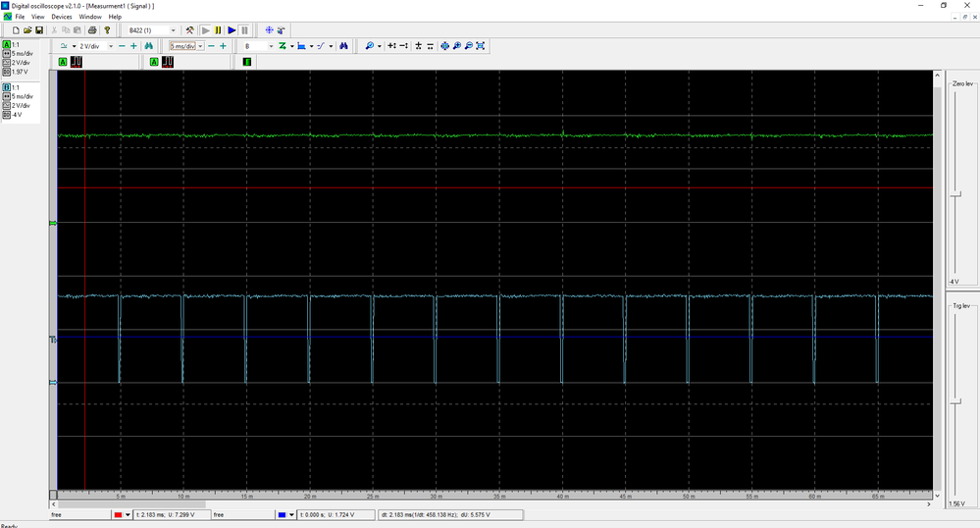Viewport: 980px width, 528px height.
Task: Click the scroll right arrow below graph
Action: pyautogui.click(x=929, y=503)
